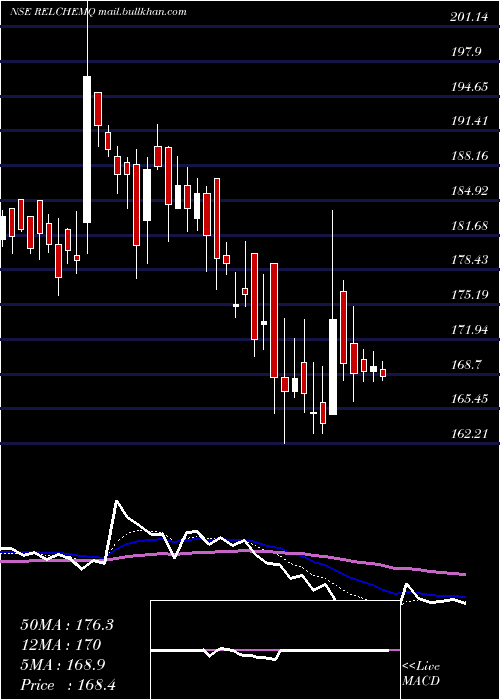The image size is (500, 700).
Task: Click the 165.45 price axis label
Action: (x=469, y=399)
